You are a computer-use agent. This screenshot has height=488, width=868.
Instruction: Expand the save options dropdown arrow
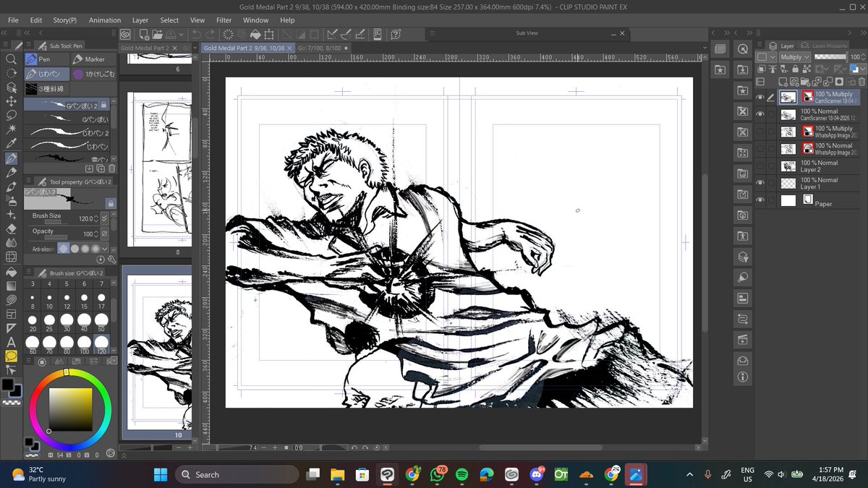(x=182, y=34)
